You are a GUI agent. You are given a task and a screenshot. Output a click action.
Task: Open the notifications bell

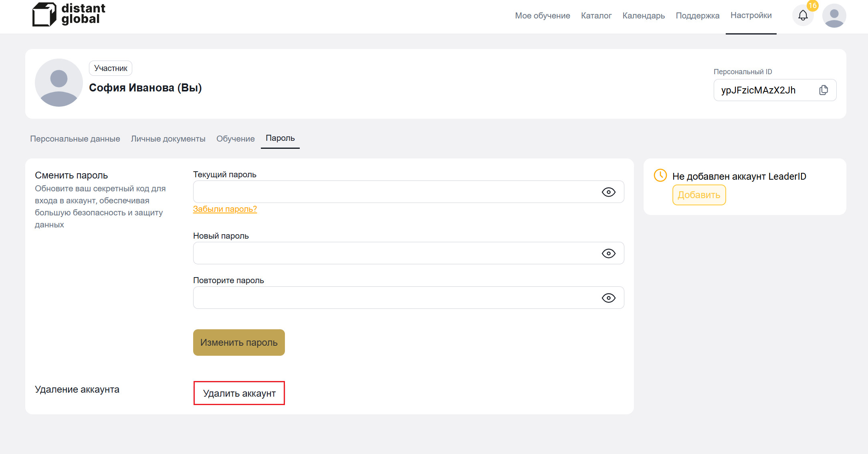pyautogui.click(x=803, y=16)
